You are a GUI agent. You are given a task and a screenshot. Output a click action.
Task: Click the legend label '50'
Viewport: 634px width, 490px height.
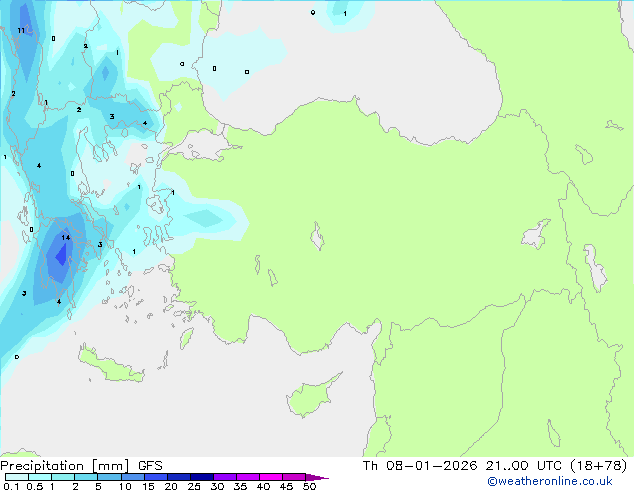click(x=309, y=486)
